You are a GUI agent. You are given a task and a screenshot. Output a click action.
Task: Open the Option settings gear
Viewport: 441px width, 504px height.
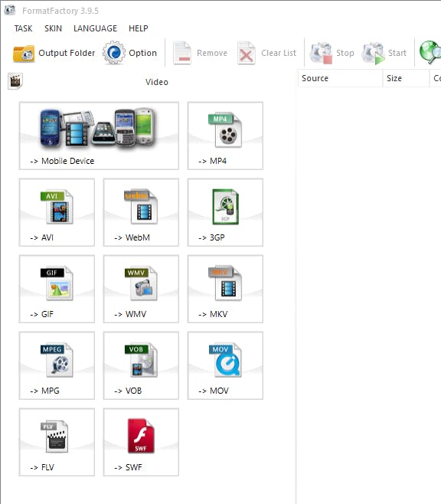tap(113, 53)
